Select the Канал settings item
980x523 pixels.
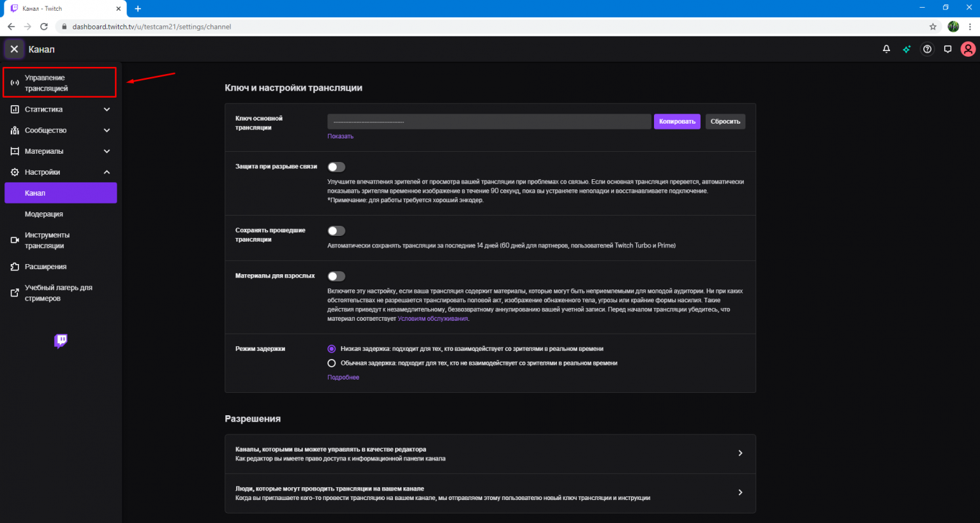[x=61, y=193]
